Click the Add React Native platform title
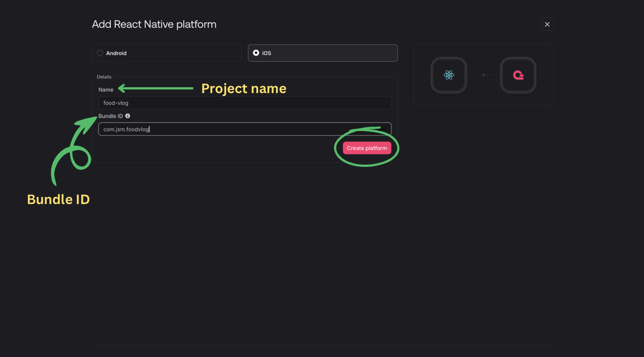644x357 pixels. [x=154, y=24]
